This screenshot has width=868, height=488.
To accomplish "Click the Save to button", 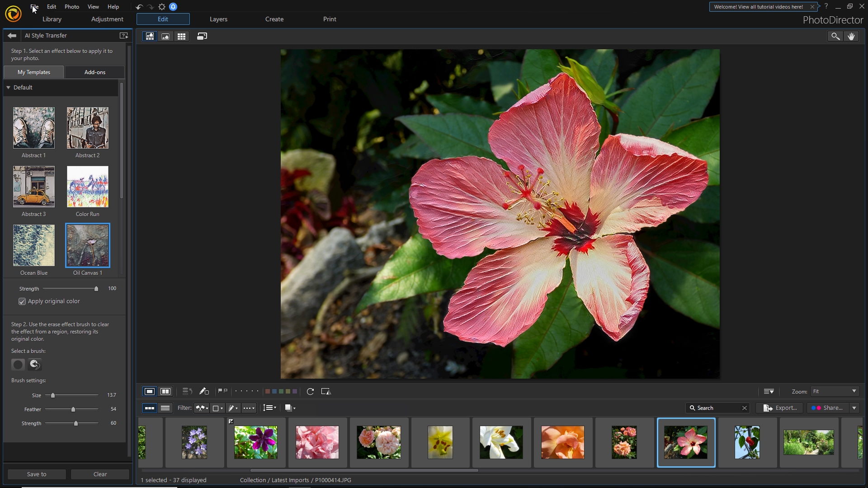I will click(x=37, y=474).
